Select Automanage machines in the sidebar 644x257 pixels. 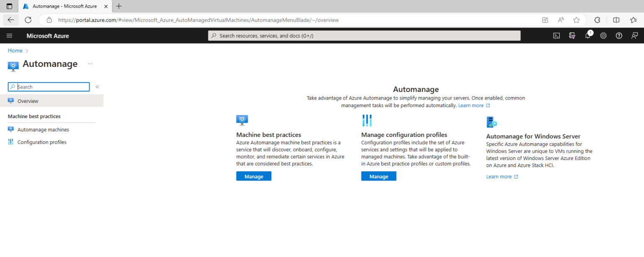[x=43, y=129]
